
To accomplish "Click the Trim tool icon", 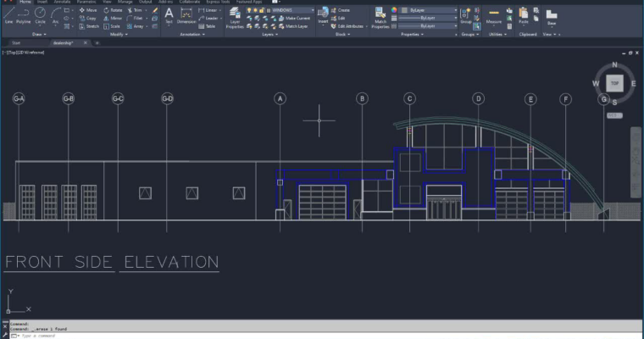I will pyautogui.click(x=130, y=10).
